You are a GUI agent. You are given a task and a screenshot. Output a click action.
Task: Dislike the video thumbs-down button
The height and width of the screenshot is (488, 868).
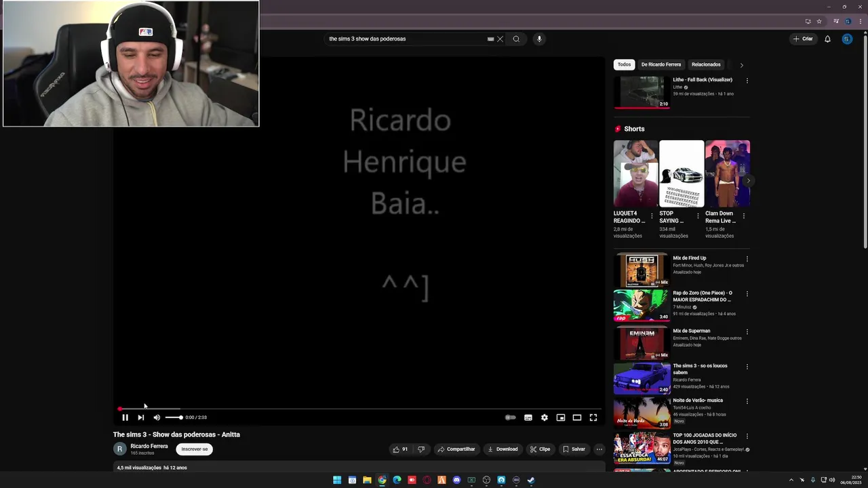(421, 449)
